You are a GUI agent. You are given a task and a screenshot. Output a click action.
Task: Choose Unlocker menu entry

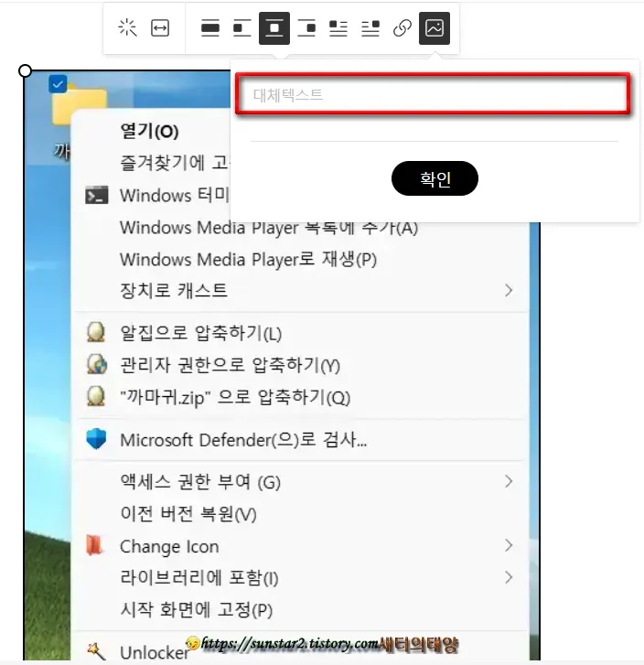click(x=155, y=653)
